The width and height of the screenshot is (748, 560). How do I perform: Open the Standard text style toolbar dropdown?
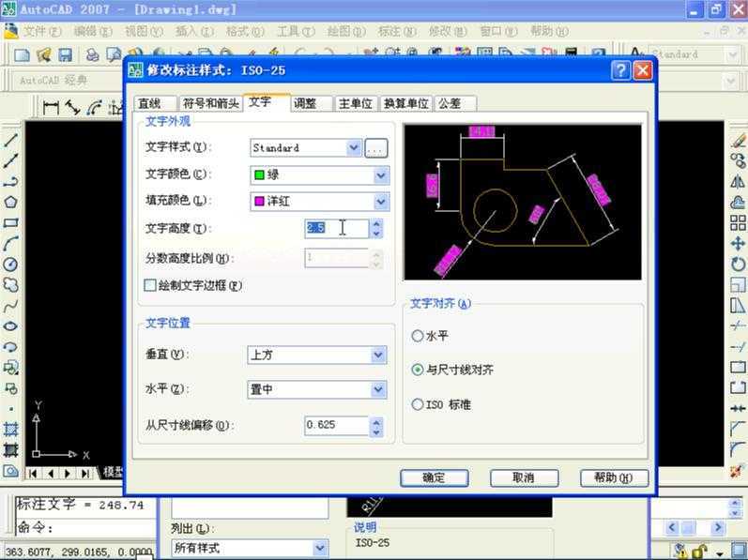tap(733, 54)
